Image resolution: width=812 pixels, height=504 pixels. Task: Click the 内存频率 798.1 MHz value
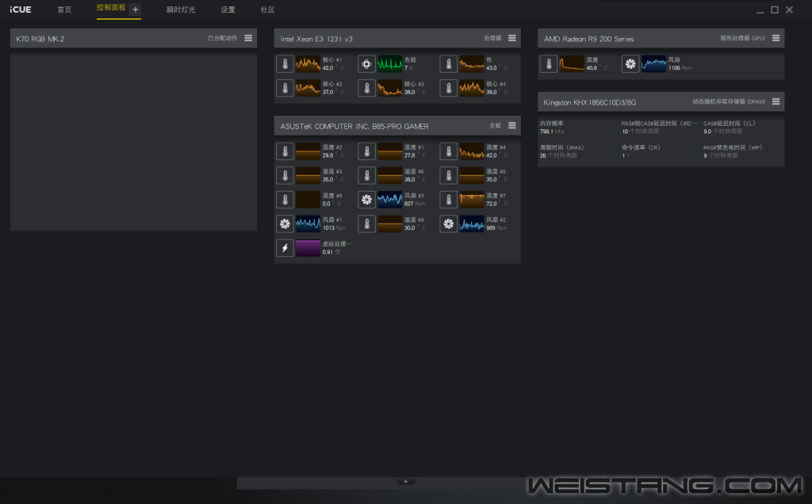point(552,132)
